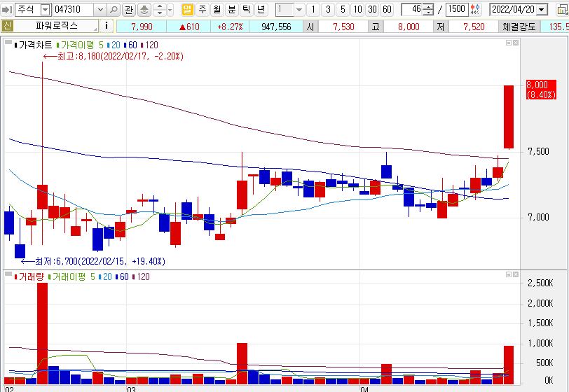569x392 pixels.
Task: Close the price chart pane
Action: (x=516, y=43)
